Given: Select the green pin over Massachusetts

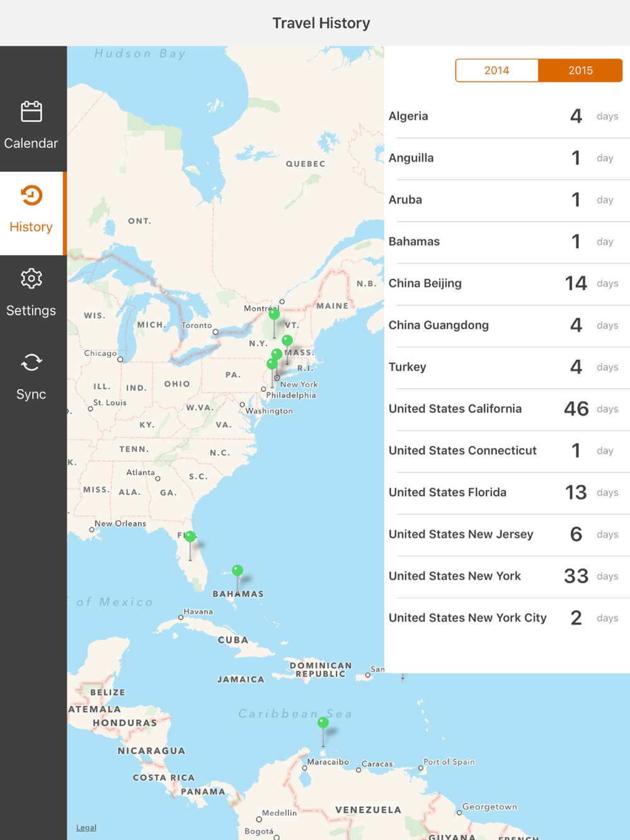Looking at the screenshot, I should [287, 341].
